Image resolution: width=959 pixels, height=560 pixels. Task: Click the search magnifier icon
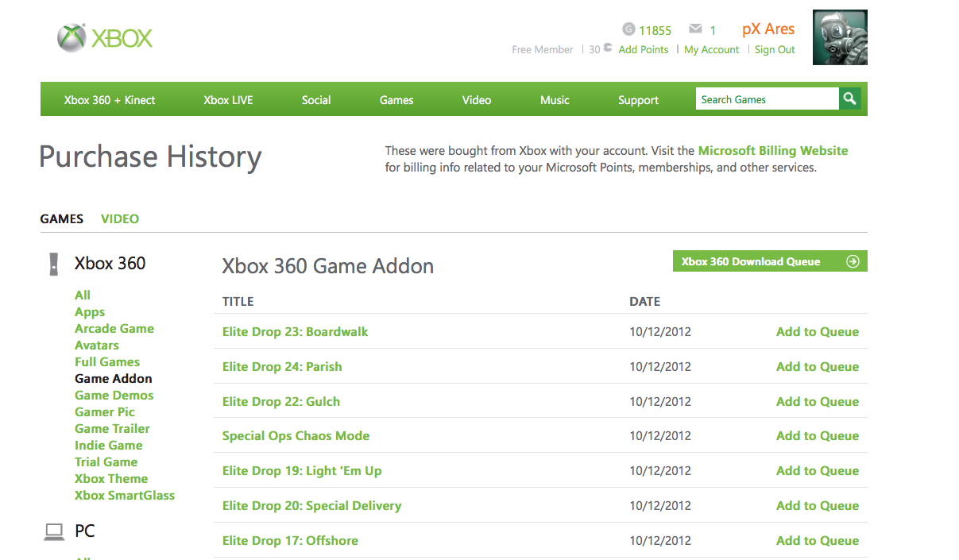click(850, 98)
